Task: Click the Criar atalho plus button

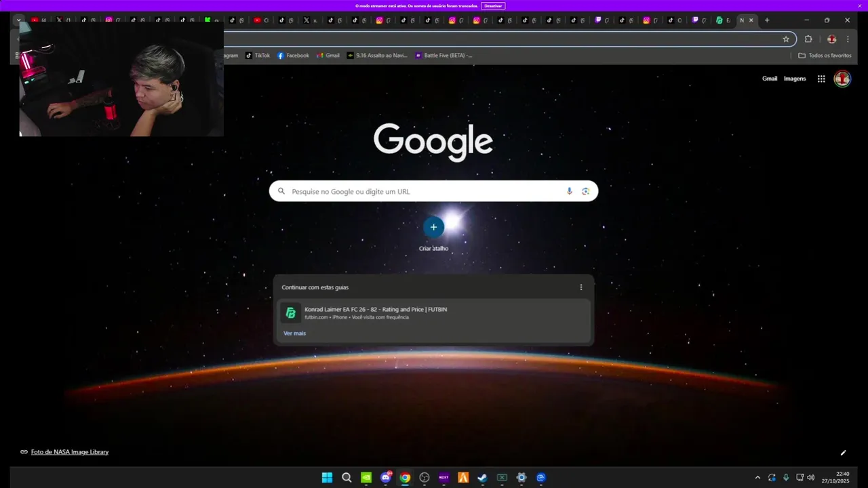Action: click(433, 227)
